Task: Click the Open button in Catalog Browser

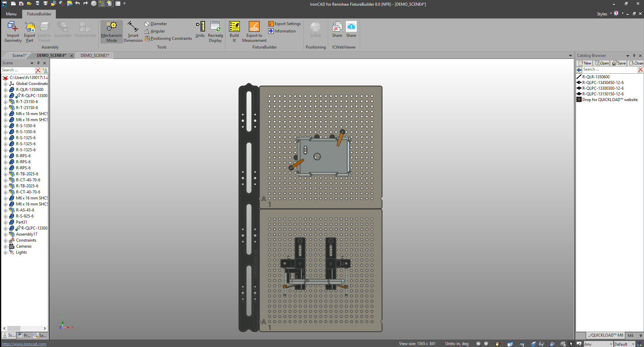Action: [x=602, y=63]
